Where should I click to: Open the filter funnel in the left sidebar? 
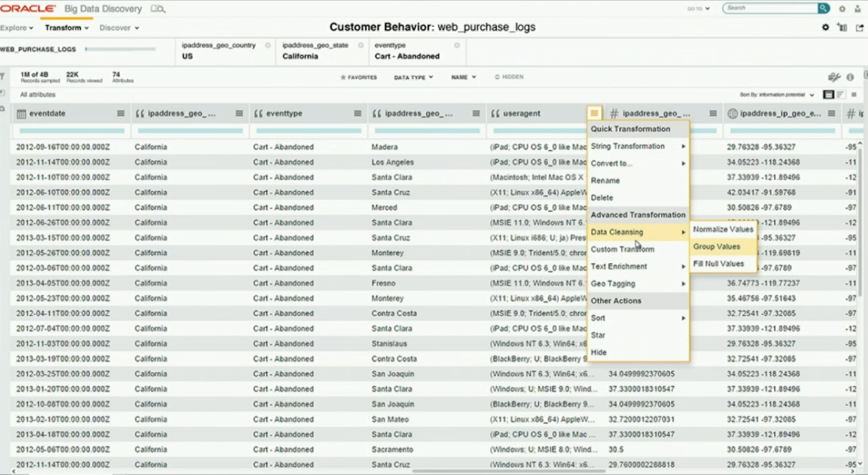[x=3, y=77]
